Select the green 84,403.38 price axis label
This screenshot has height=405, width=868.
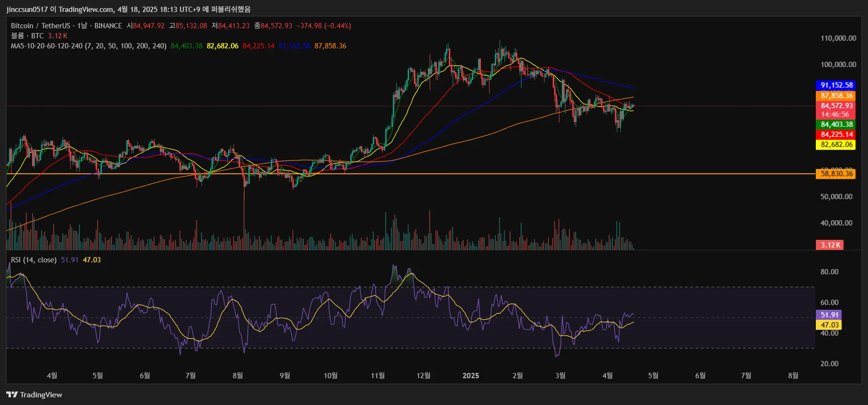point(836,124)
